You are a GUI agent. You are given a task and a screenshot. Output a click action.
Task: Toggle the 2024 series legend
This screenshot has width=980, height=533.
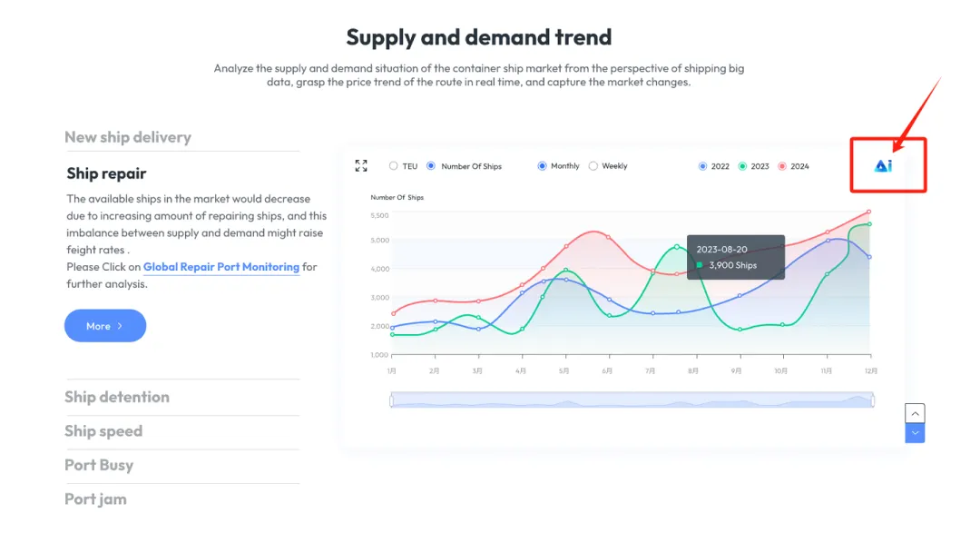coord(794,166)
